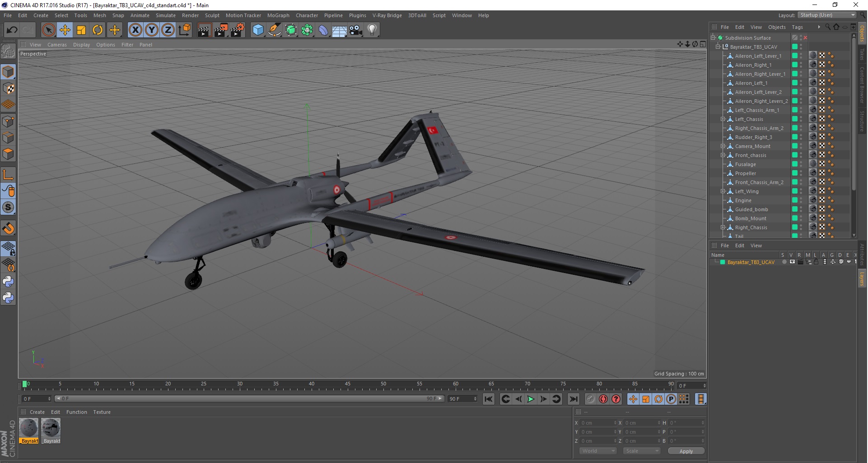Toggle the coordinate system icon
Viewport: 868px width, 463px height.
185,30
